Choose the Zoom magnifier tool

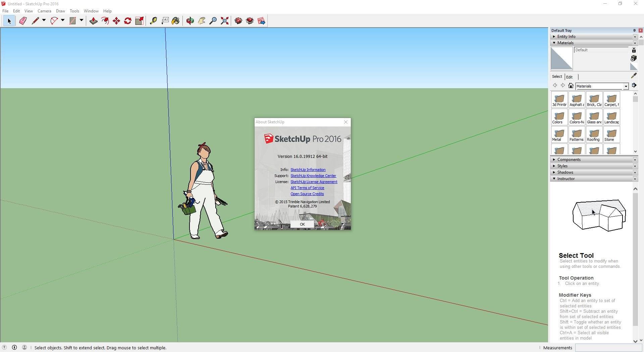[x=213, y=21]
